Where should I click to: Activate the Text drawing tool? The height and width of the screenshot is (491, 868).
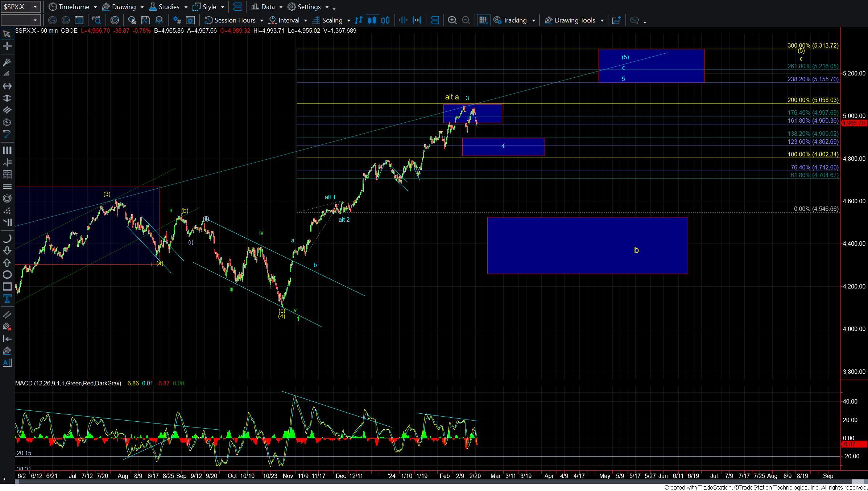[7, 299]
